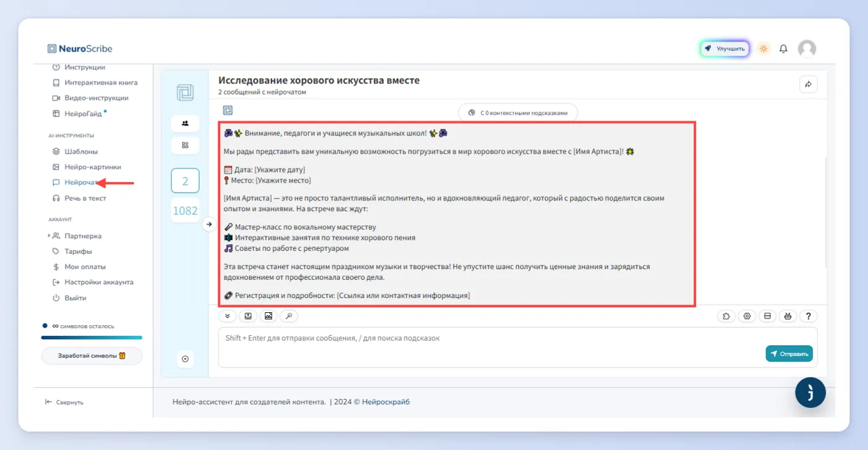This screenshot has width=868, height=450.
Task: Open the notifications bell
Action: (784, 48)
